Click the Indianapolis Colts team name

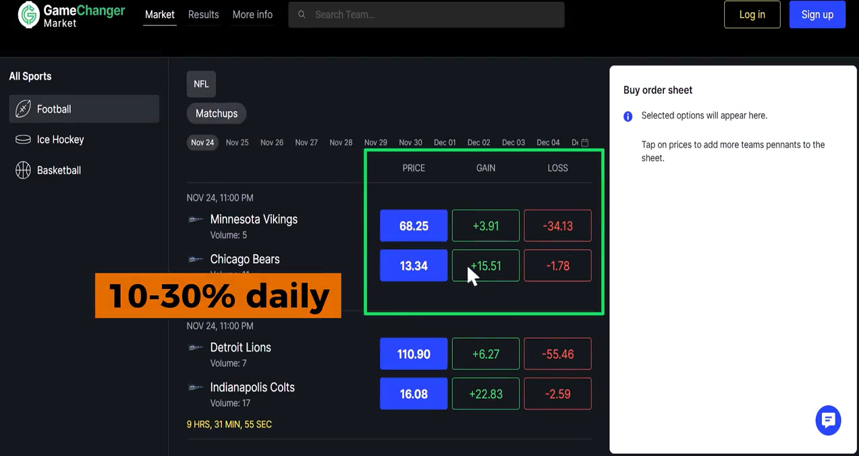coord(253,387)
